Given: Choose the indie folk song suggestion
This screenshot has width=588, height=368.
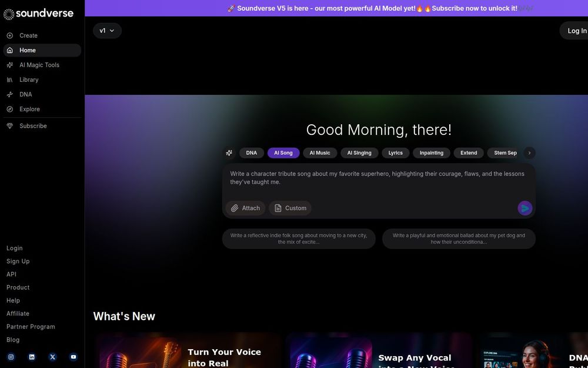Looking at the screenshot, I should (x=299, y=239).
